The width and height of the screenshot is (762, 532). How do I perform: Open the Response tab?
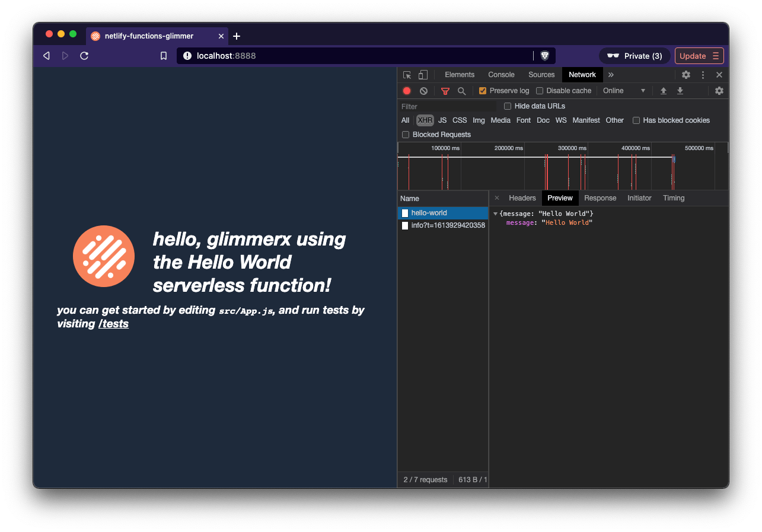pos(600,198)
